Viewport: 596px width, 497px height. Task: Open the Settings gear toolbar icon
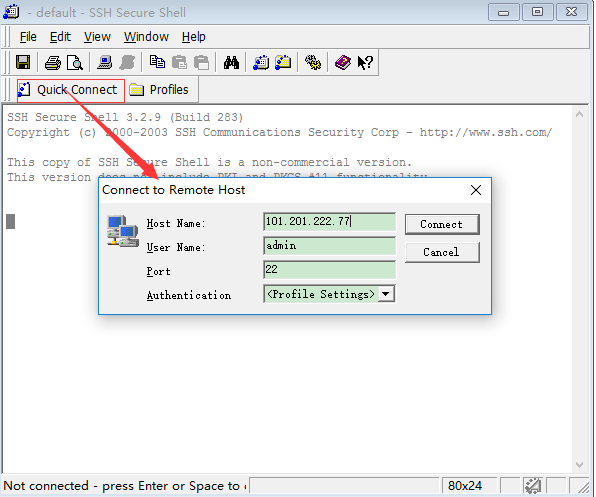tap(313, 62)
